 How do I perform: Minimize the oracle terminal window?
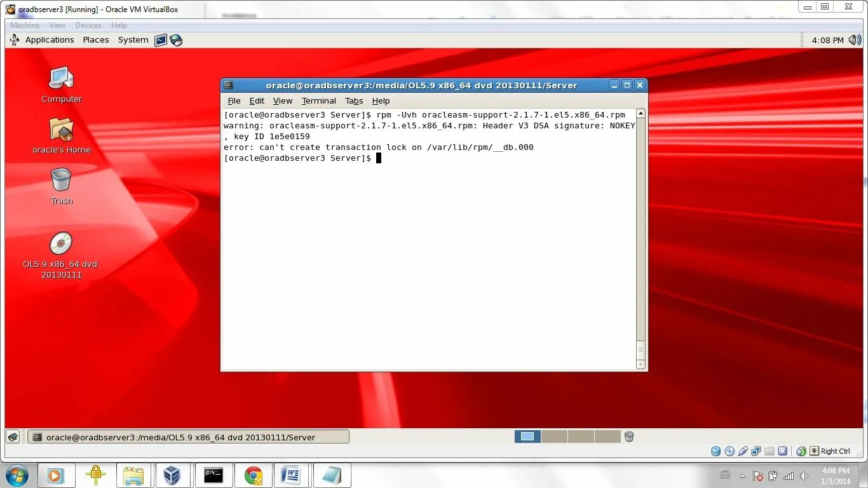[614, 85]
